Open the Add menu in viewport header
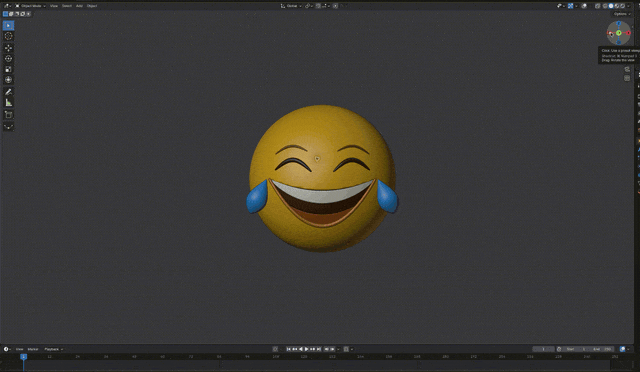 coord(79,6)
